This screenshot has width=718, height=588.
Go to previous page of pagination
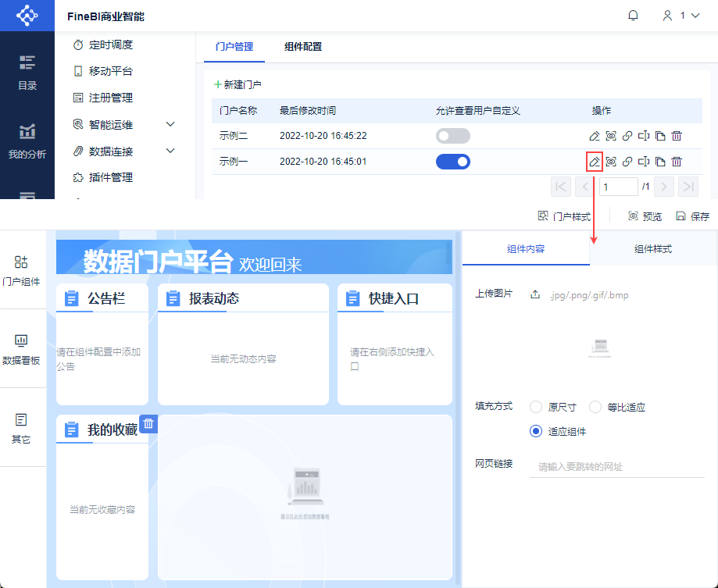(x=584, y=187)
